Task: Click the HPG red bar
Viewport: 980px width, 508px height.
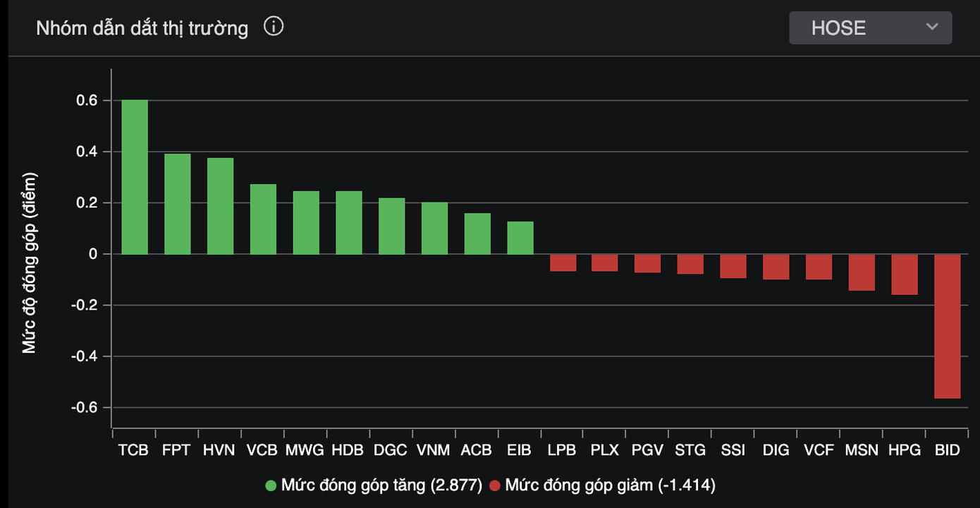Action: [905, 274]
